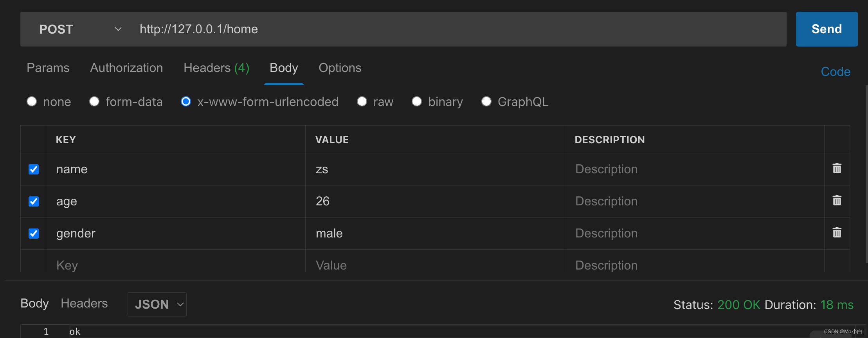Edit the value cell '26'

tap(435, 201)
